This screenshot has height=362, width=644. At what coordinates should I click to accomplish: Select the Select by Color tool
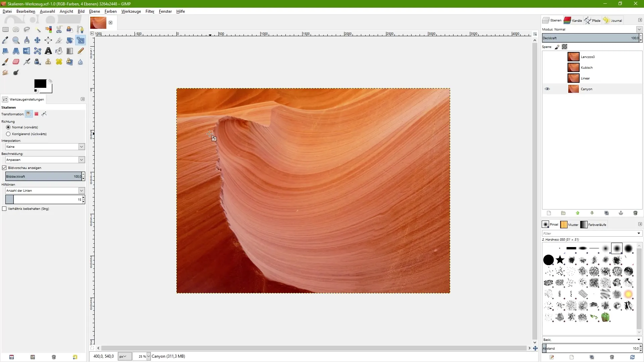[x=48, y=29]
